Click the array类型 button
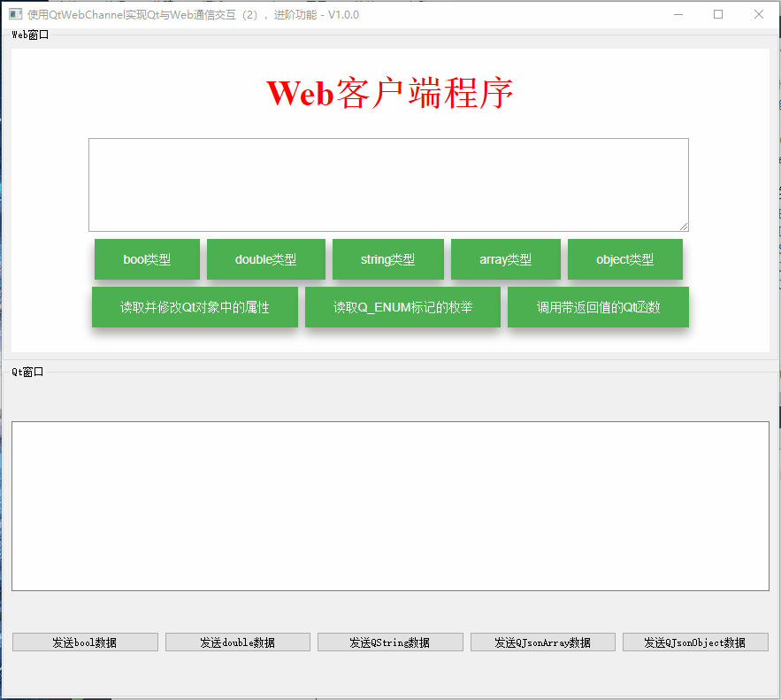 tap(505, 258)
